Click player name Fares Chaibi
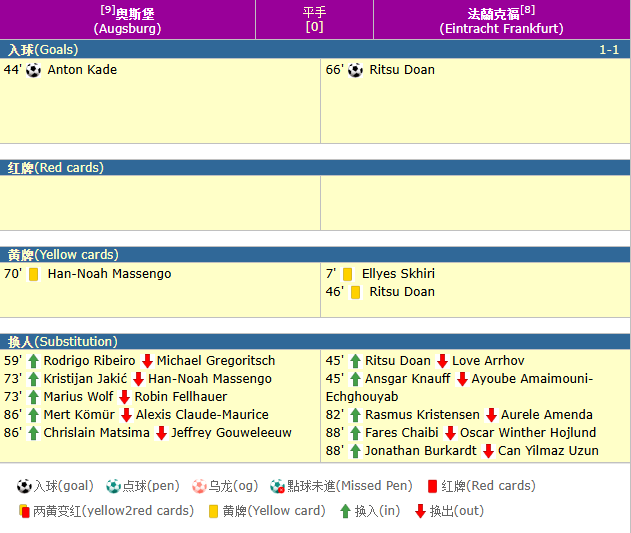 point(402,433)
